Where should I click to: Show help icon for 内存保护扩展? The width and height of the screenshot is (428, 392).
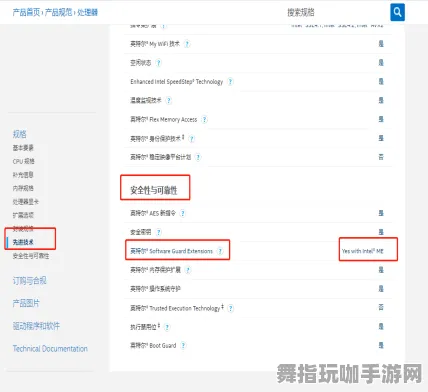[x=188, y=270]
